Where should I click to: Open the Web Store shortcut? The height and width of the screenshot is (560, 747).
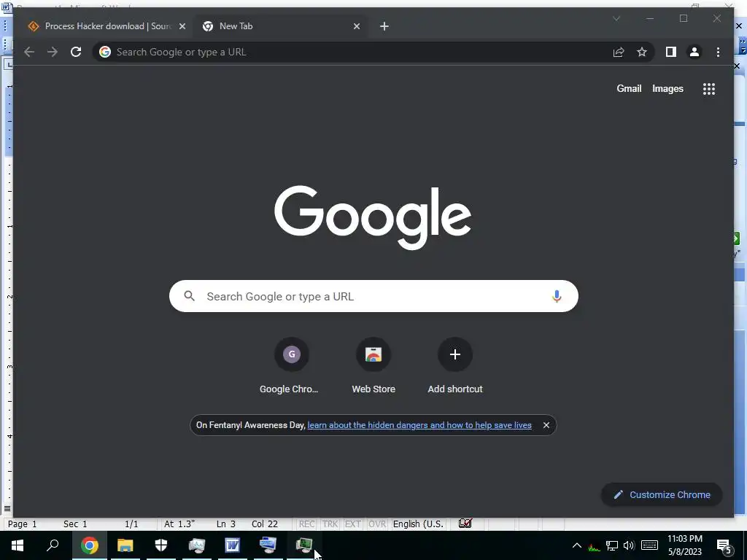[x=373, y=367]
